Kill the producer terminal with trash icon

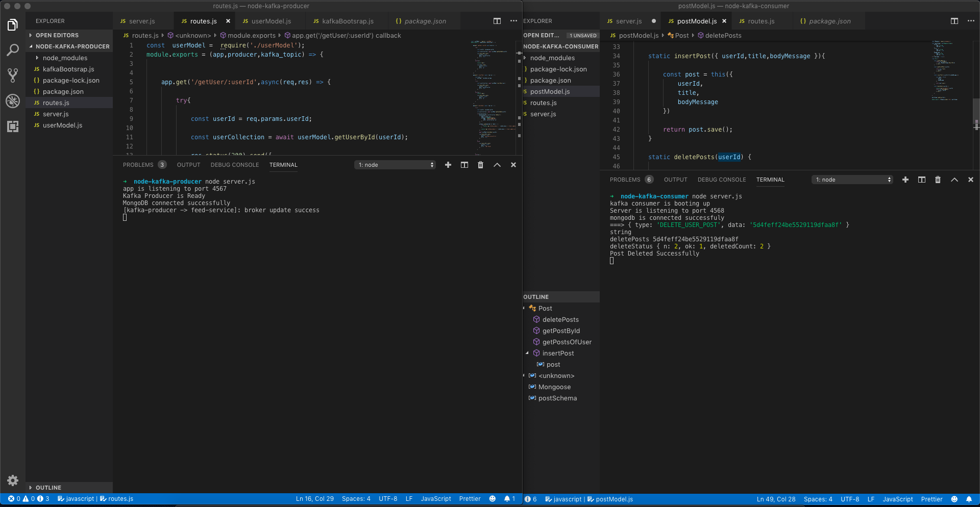(x=480, y=165)
